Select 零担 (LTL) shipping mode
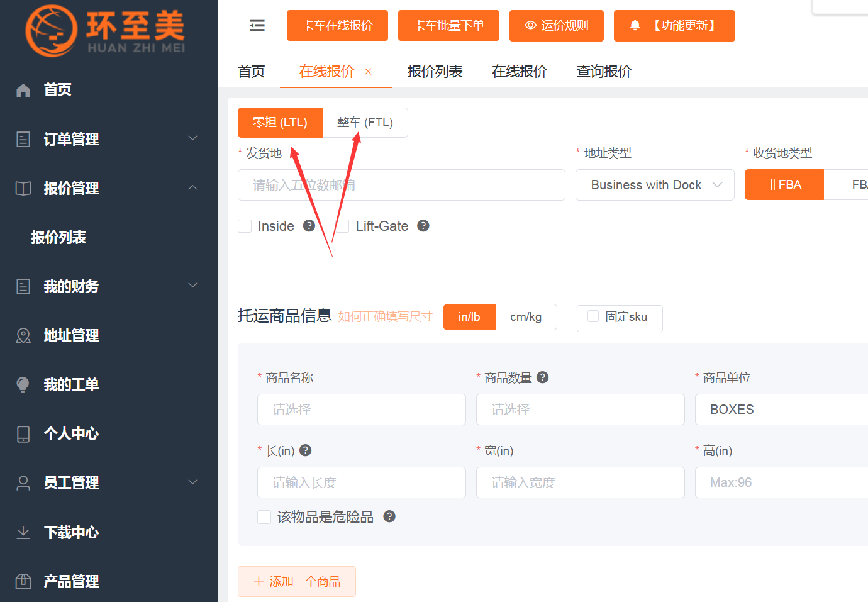Image resolution: width=868 pixels, height=602 pixels. point(280,123)
